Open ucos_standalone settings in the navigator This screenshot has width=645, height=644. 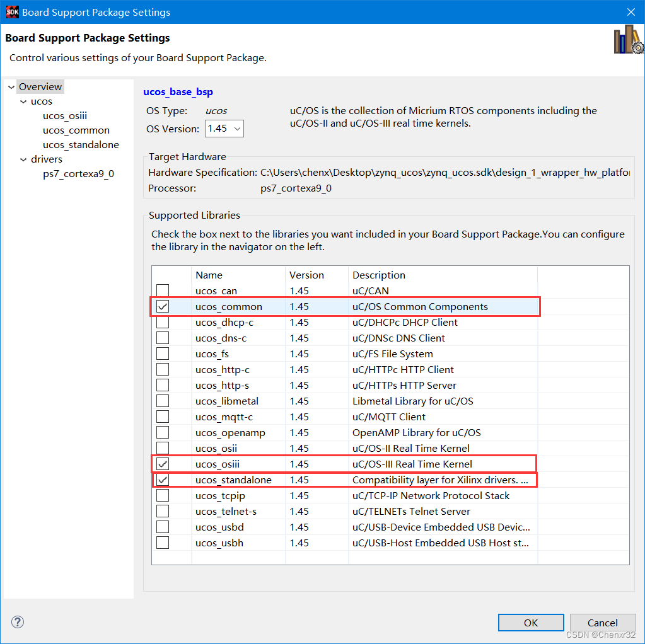[81, 145]
